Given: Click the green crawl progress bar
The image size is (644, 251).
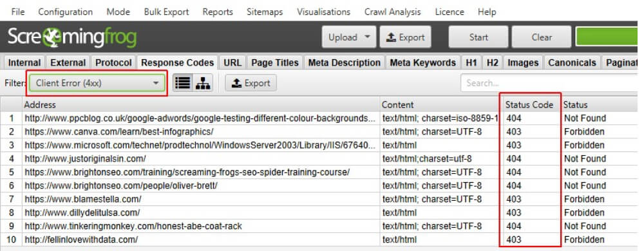Looking at the screenshot, I should point(606,37).
